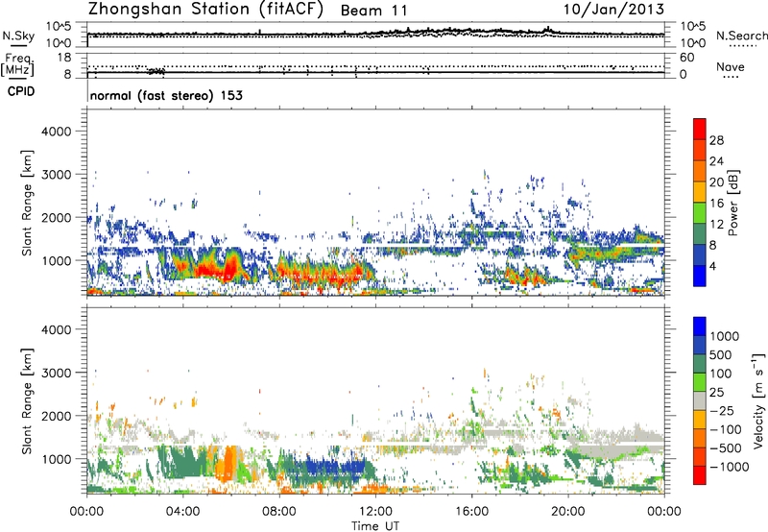Click the red top of the power colorbar

(700, 129)
